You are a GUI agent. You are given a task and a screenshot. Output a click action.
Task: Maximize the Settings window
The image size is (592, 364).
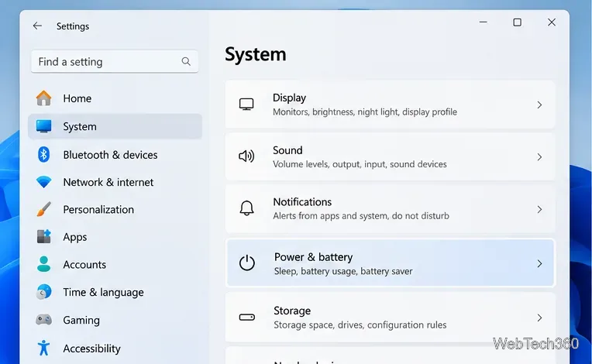[518, 22]
